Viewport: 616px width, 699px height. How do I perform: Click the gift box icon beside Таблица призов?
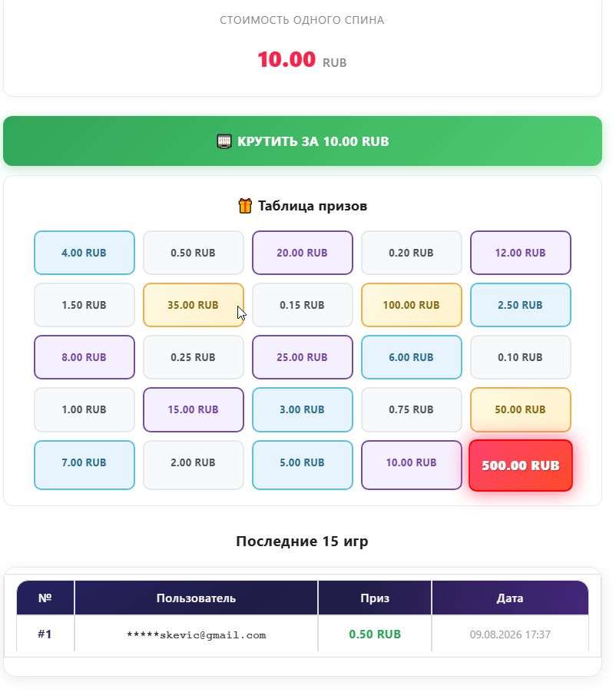(245, 206)
